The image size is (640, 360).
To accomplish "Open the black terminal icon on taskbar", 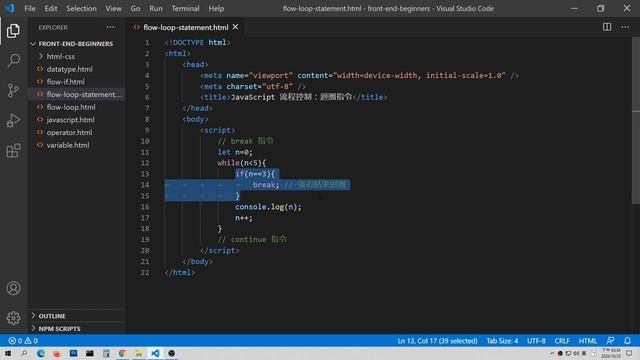I will pos(90,353).
